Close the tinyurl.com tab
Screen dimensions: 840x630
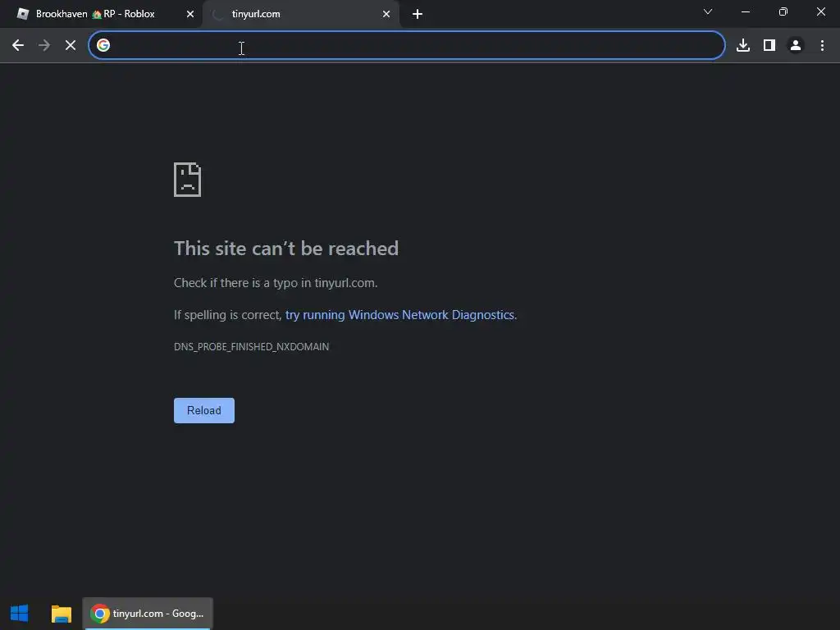(386, 15)
